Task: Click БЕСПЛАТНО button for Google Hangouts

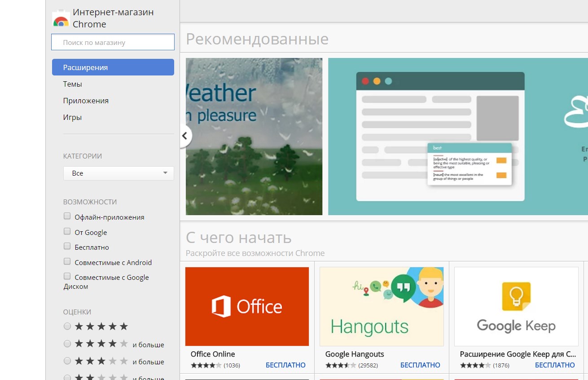Action: click(x=420, y=365)
